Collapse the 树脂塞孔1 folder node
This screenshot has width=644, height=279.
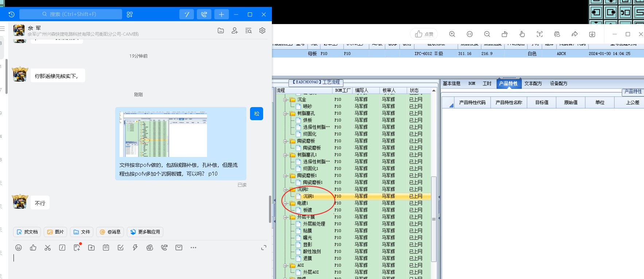[x=286, y=155]
